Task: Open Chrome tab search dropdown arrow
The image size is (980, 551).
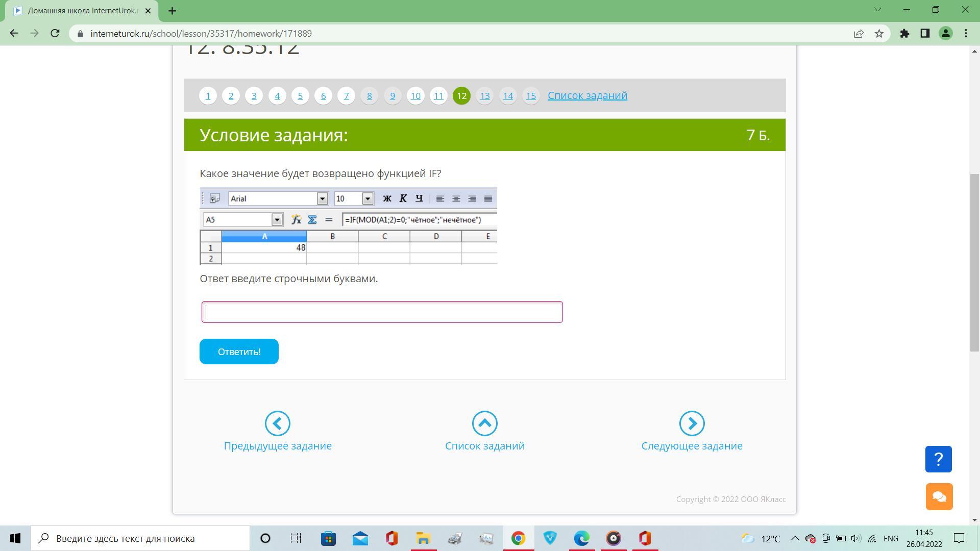Action: (x=878, y=10)
